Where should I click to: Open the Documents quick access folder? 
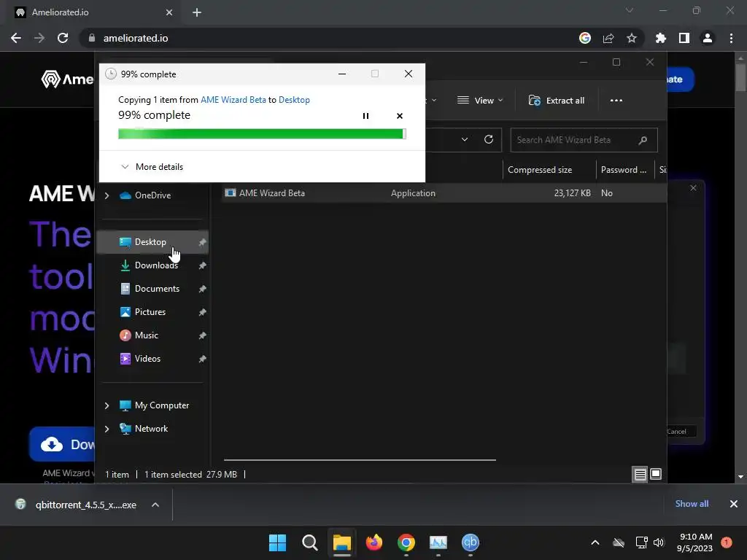coord(157,289)
